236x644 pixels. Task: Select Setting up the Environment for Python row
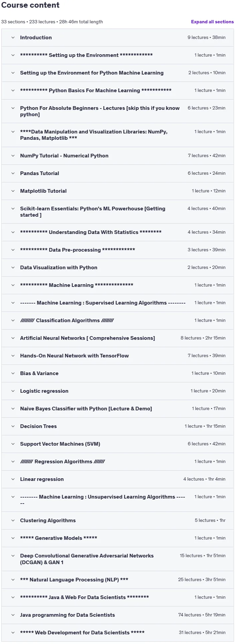click(118, 73)
